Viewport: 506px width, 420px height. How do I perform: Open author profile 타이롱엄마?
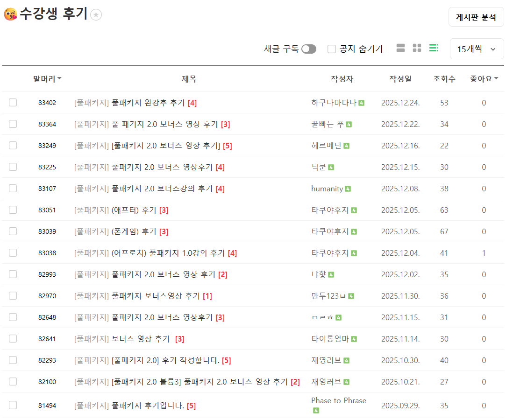330,339
